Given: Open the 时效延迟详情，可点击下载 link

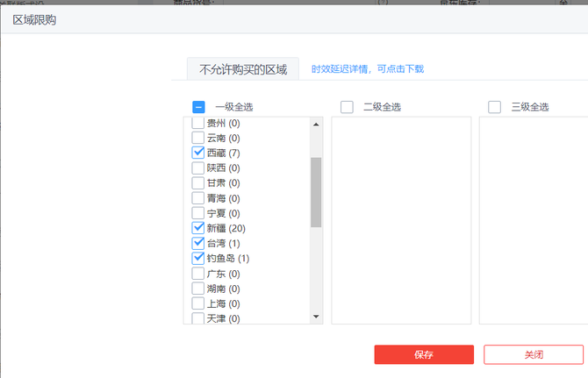Looking at the screenshot, I should pos(368,69).
